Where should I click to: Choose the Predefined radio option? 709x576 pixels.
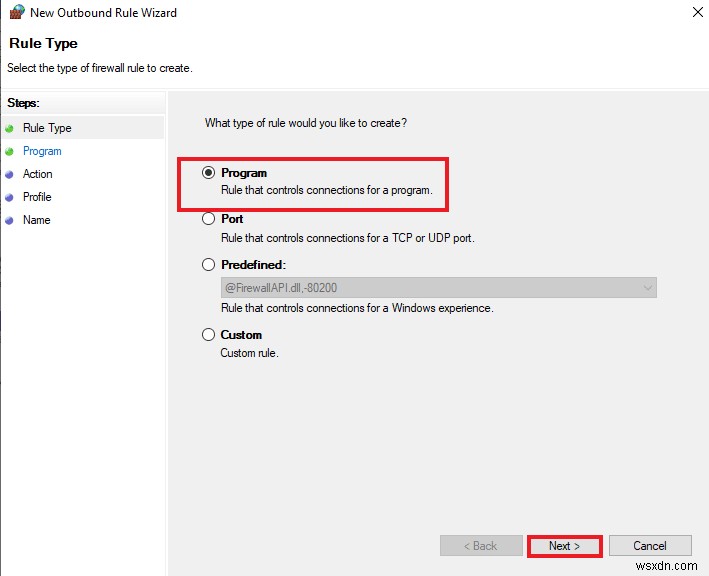click(209, 265)
